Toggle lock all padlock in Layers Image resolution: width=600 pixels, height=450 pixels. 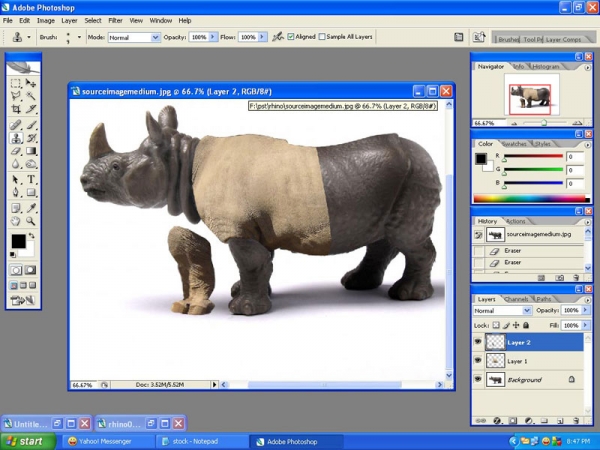(x=526, y=325)
